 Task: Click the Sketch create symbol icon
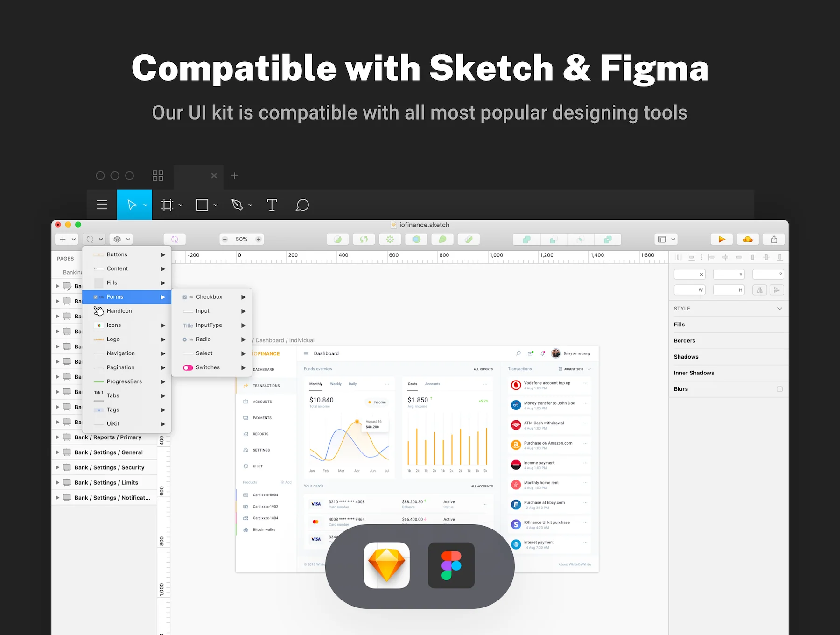[x=175, y=239]
